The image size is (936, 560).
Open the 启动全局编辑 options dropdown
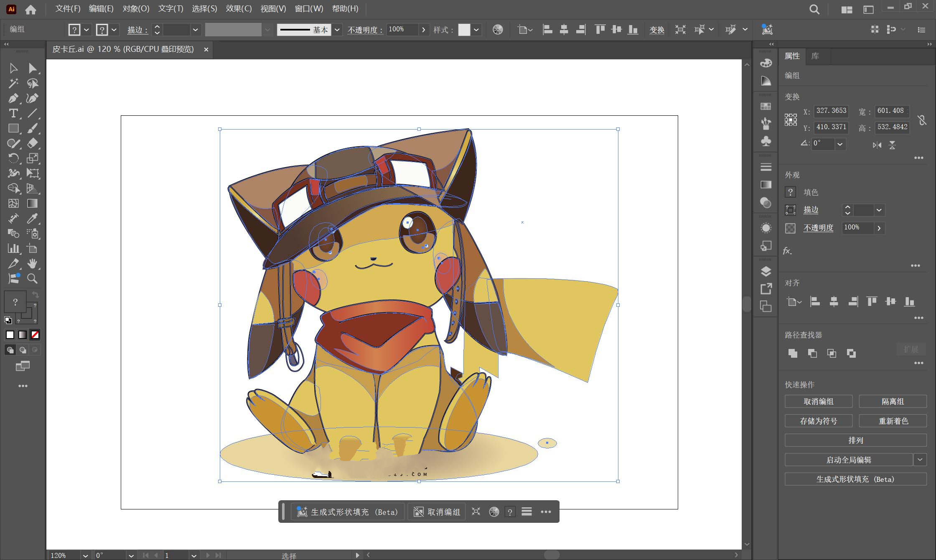(920, 460)
